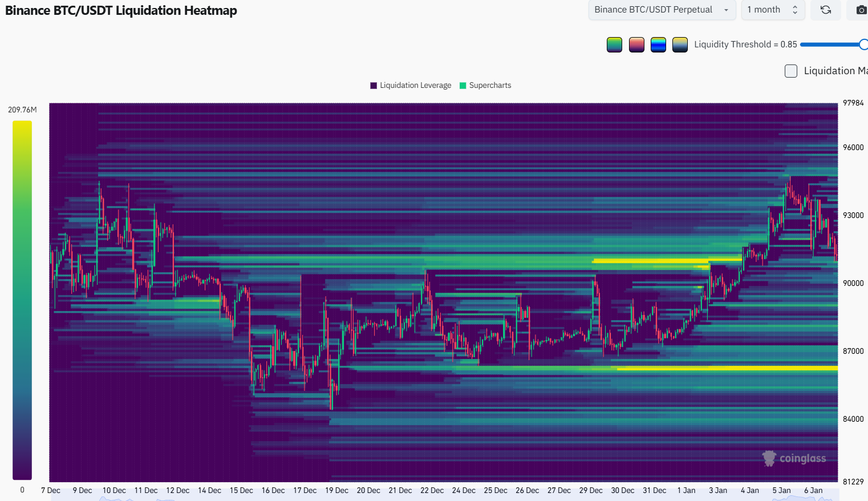Click the coinglass watermark logo

[794, 458]
